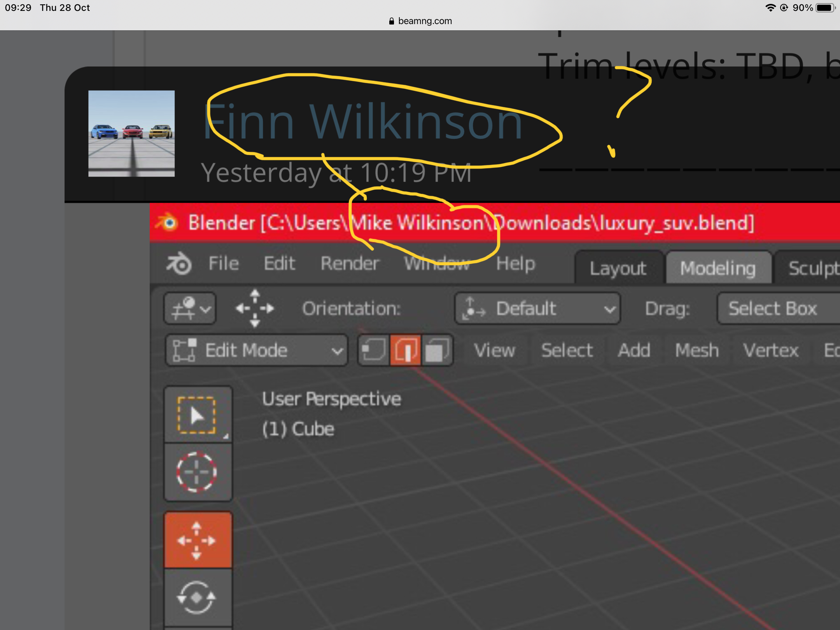Open Finn Wilkinson's profile link
The image size is (840, 630).
(x=362, y=121)
